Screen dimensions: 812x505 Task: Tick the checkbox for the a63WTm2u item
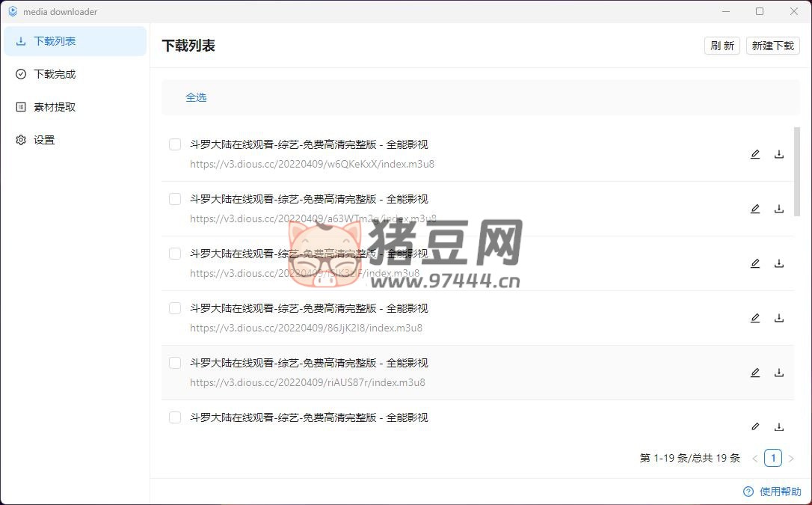coord(175,199)
